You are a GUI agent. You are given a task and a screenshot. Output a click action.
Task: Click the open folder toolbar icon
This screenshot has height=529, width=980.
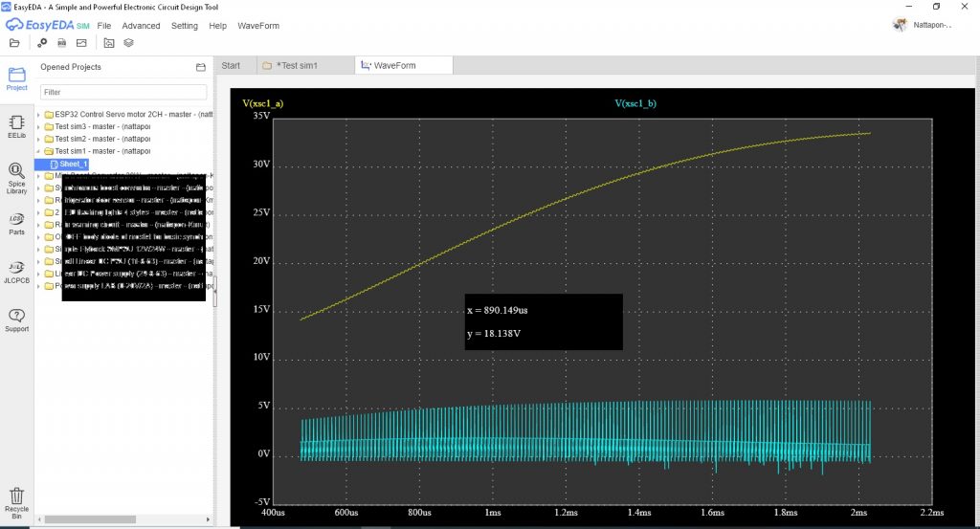(14, 43)
